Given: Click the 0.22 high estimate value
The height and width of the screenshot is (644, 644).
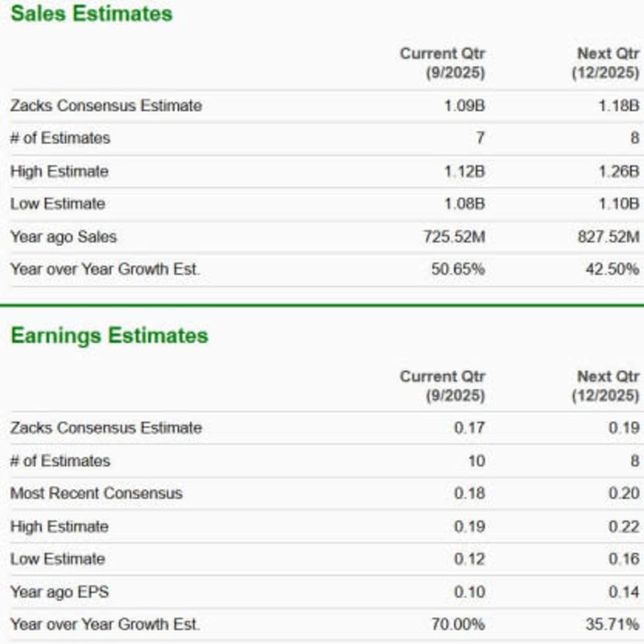Looking at the screenshot, I should coord(624,527).
